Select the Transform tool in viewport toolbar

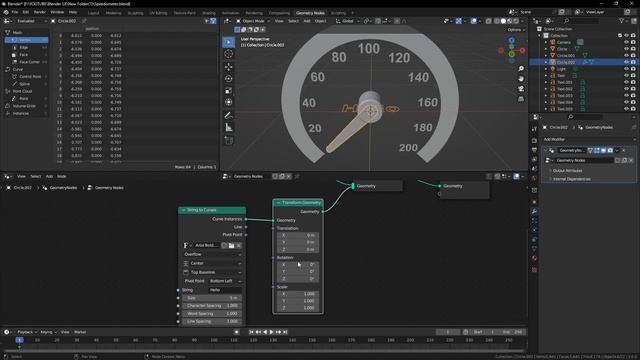[x=229, y=102]
